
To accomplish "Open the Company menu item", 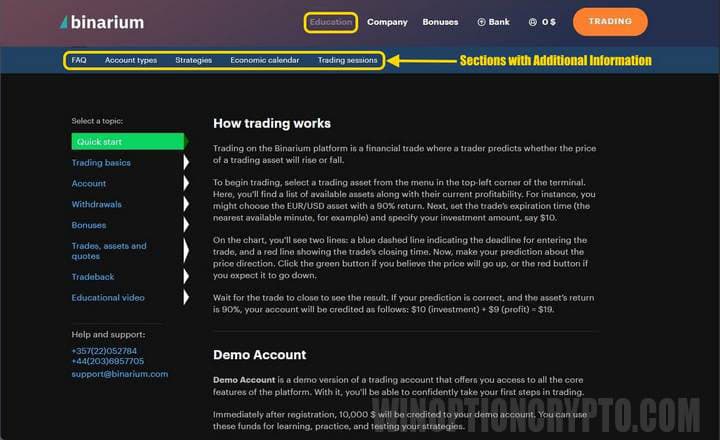I will coord(387,22).
